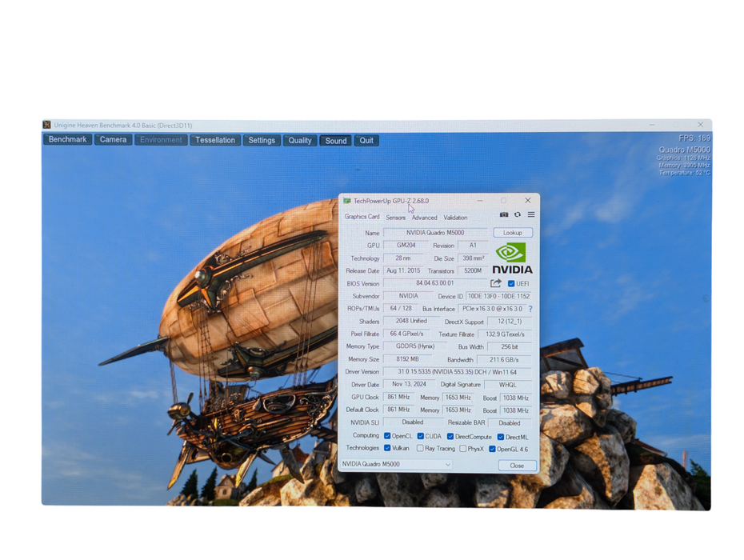Toggle the DirectCompute checkbox

point(450,437)
